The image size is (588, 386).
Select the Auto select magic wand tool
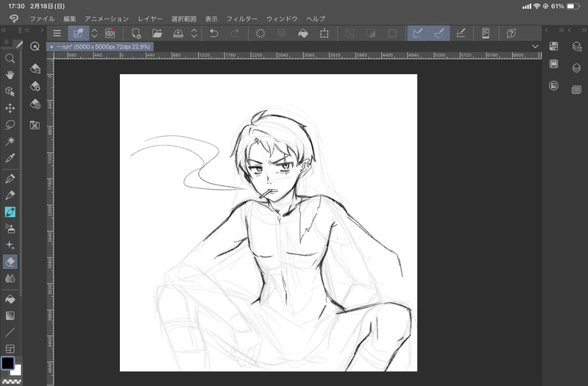[x=10, y=141]
